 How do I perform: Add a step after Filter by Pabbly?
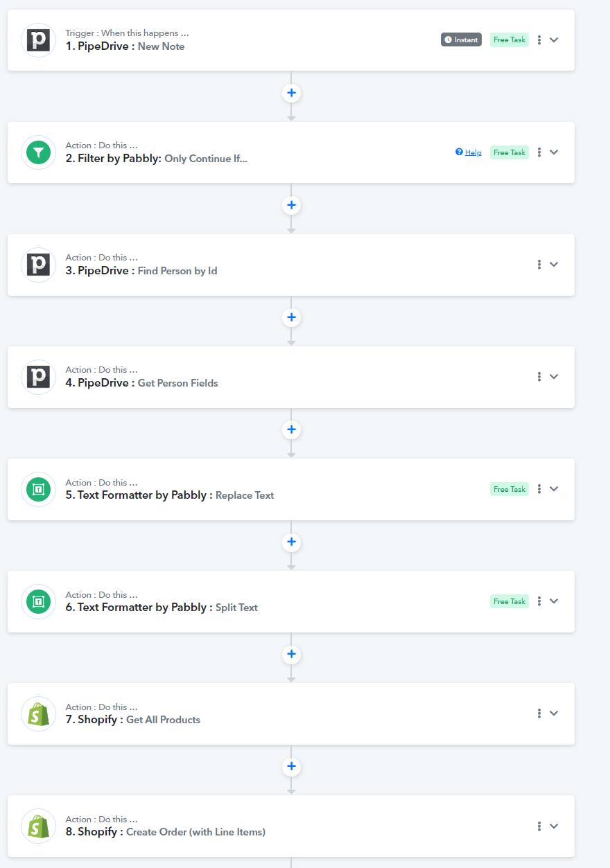[291, 205]
